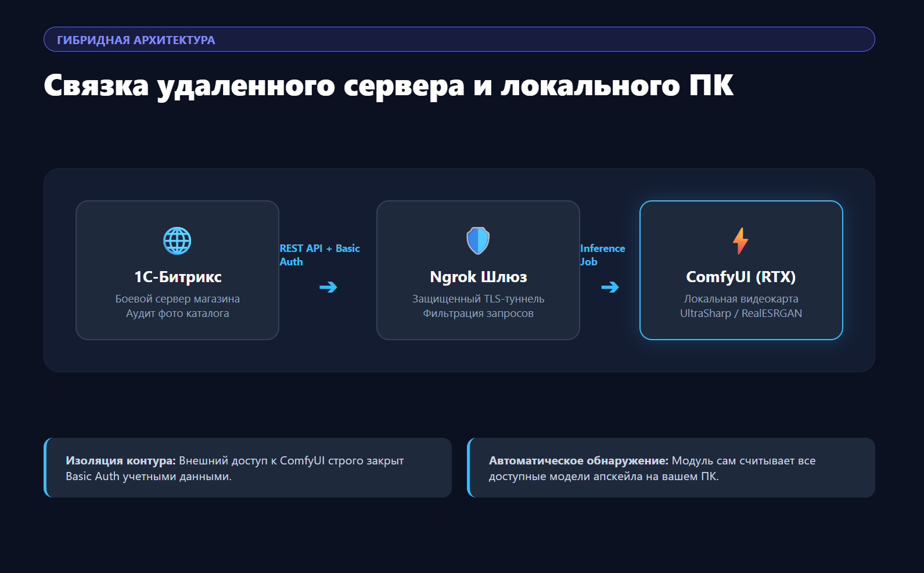Select the ГИБРИДНАЯ АРХИТЕКТУРА badge
Image resolution: width=924 pixels, height=573 pixels.
[459, 39]
